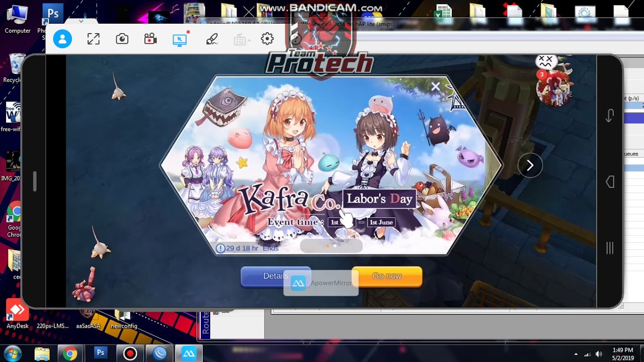The image size is (644, 362).
Task: Open Computer desktop icon
Action: [18, 19]
